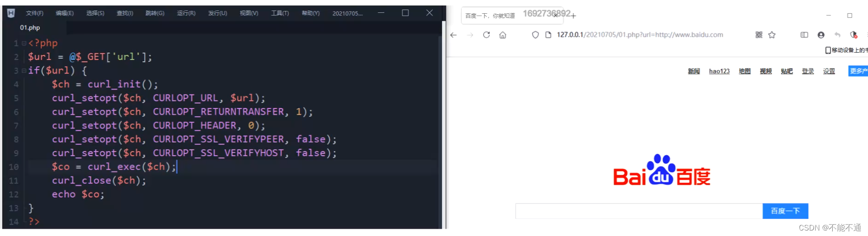Go forward in the browser

(470, 35)
